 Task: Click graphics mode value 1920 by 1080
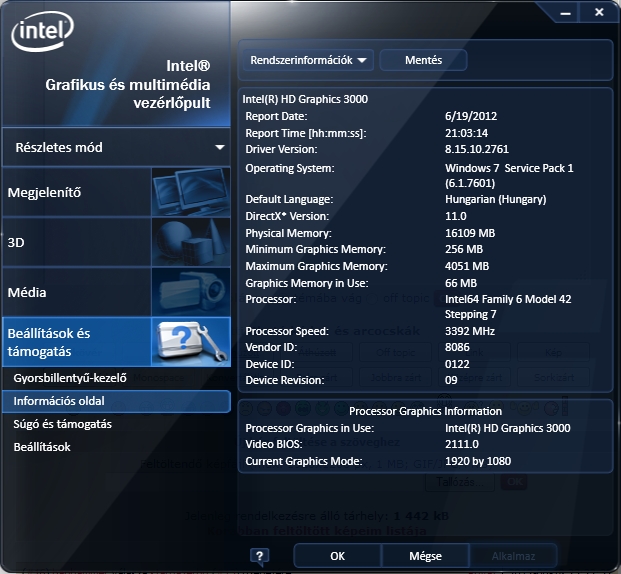click(478, 461)
